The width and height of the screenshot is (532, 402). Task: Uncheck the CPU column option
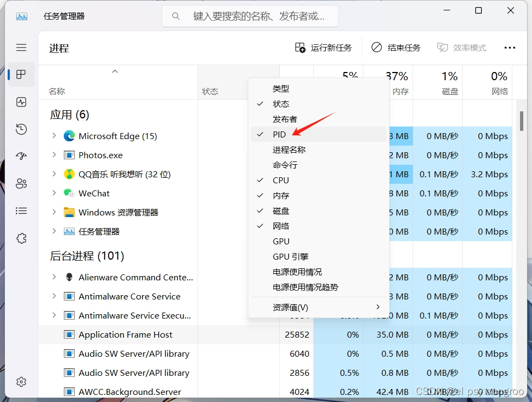[x=319, y=180]
